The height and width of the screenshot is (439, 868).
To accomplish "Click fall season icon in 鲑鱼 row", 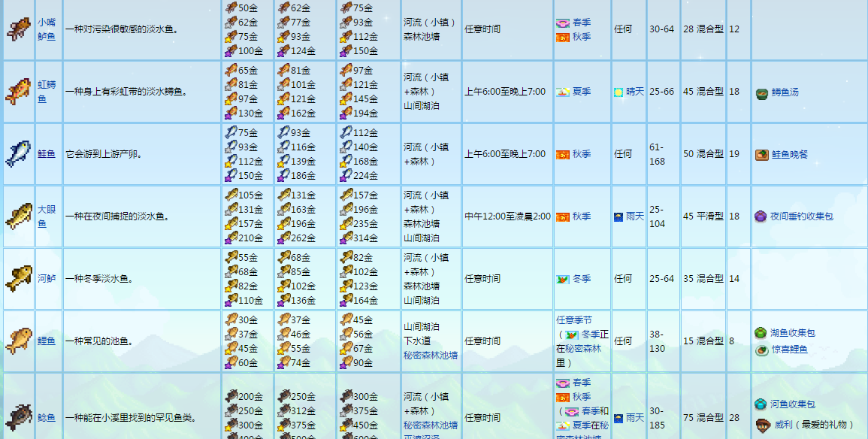I will pyautogui.click(x=563, y=154).
